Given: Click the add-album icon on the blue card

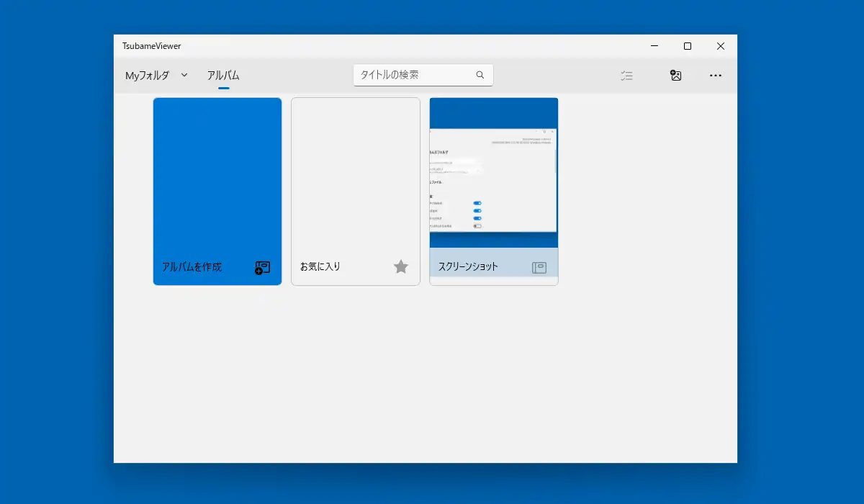Looking at the screenshot, I should pos(263,268).
